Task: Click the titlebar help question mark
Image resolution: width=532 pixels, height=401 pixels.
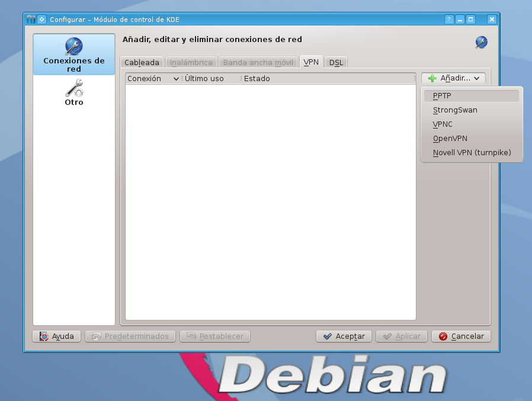Action: 449,20
